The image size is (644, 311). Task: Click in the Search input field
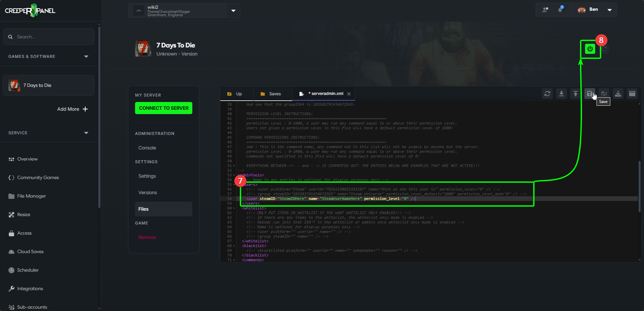click(x=49, y=37)
